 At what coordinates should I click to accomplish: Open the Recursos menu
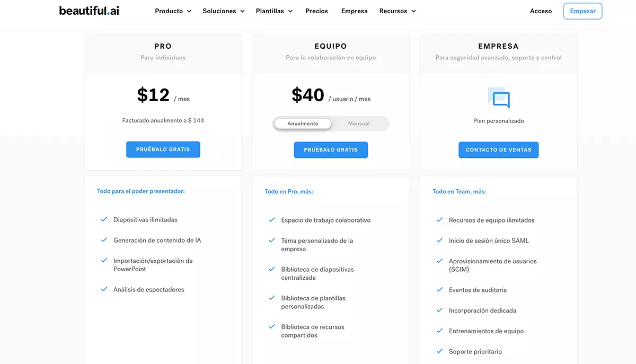tap(397, 10)
